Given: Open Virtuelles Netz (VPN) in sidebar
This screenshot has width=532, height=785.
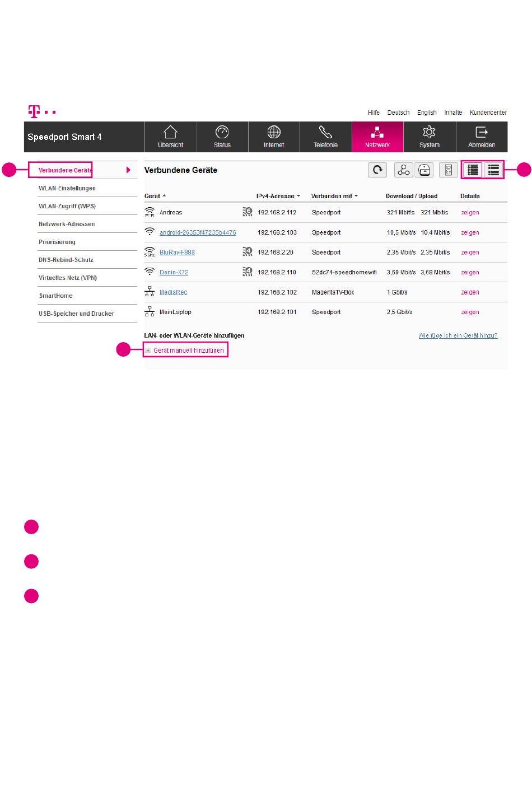Looking at the screenshot, I should [68, 278].
